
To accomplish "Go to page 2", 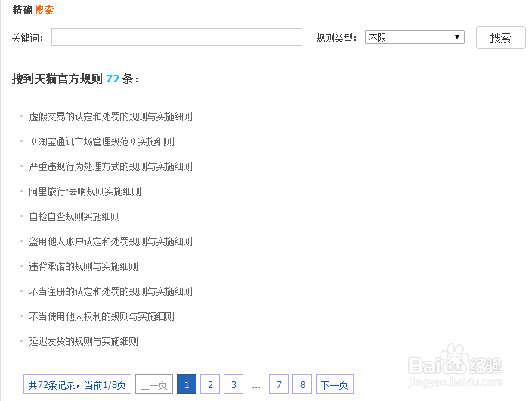I will pyautogui.click(x=210, y=384).
